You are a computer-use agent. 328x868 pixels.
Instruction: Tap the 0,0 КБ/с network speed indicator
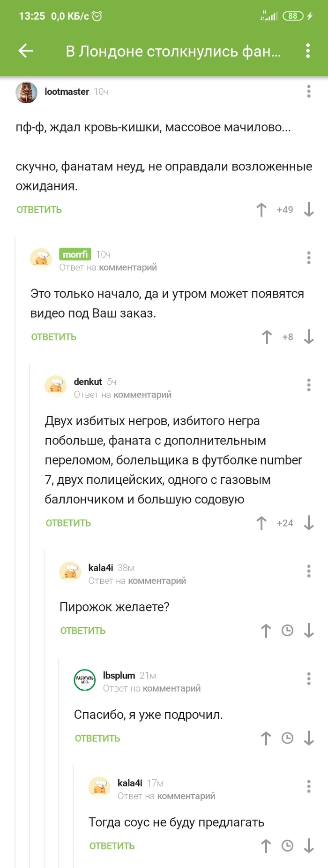click(x=68, y=15)
